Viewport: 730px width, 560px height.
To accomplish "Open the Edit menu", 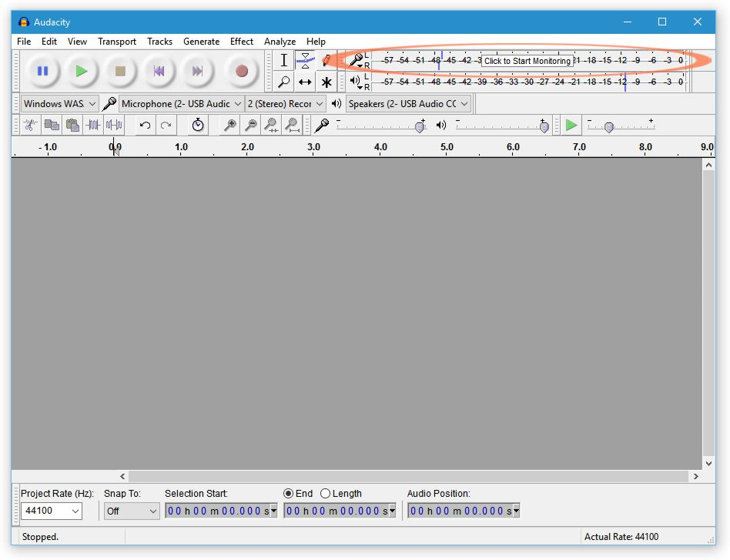I will tap(49, 42).
